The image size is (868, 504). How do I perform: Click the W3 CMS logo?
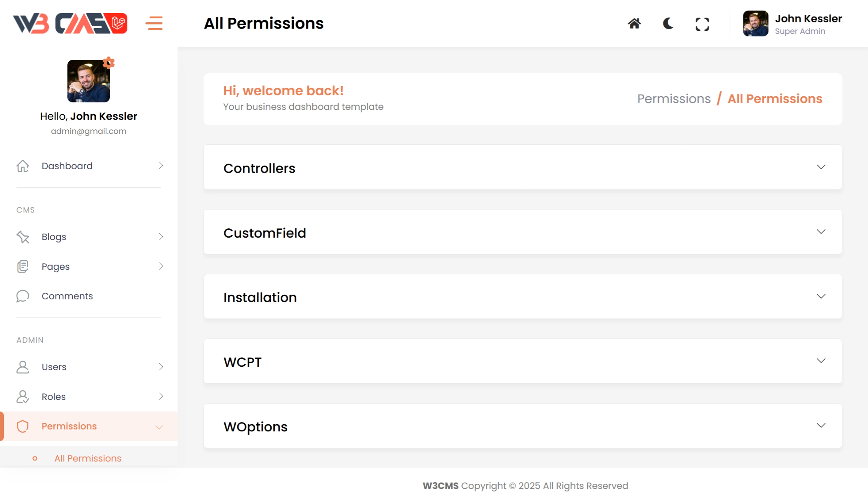(x=70, y=23)
